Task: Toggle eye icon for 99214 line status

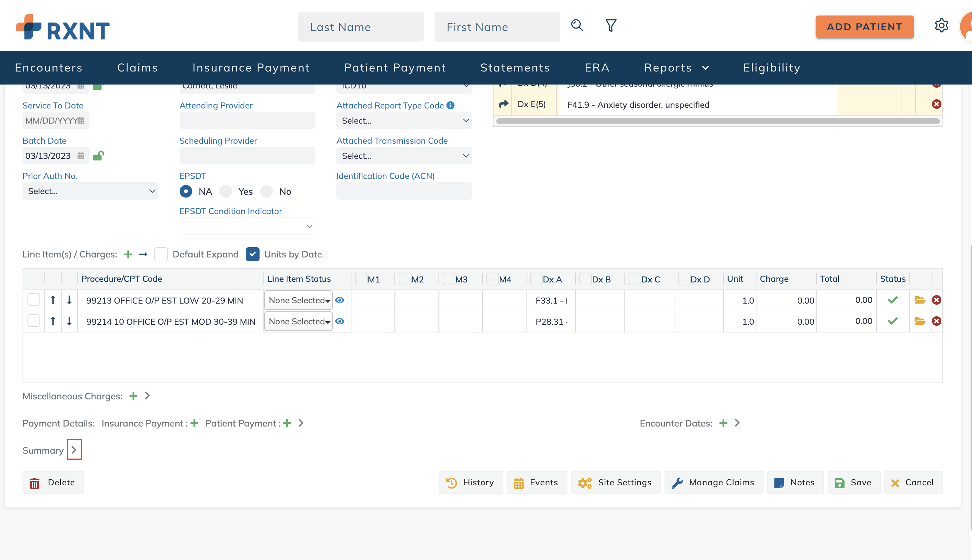Action: coord(339,322)
